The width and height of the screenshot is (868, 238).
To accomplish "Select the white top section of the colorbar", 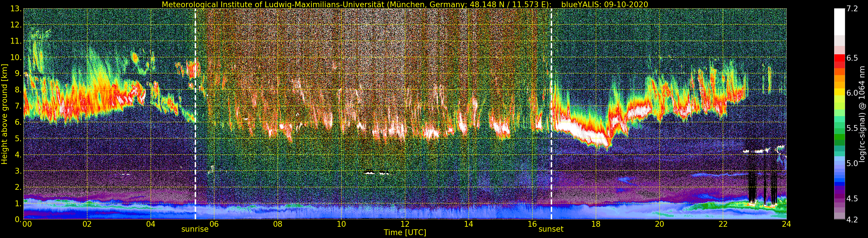I will tap(839, 22).
